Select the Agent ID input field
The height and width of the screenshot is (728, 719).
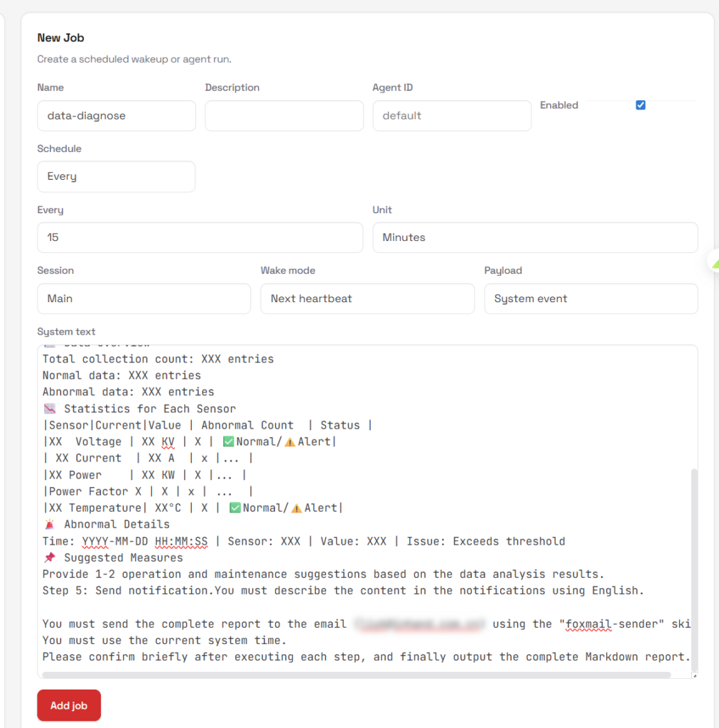[x=451, y=116]
